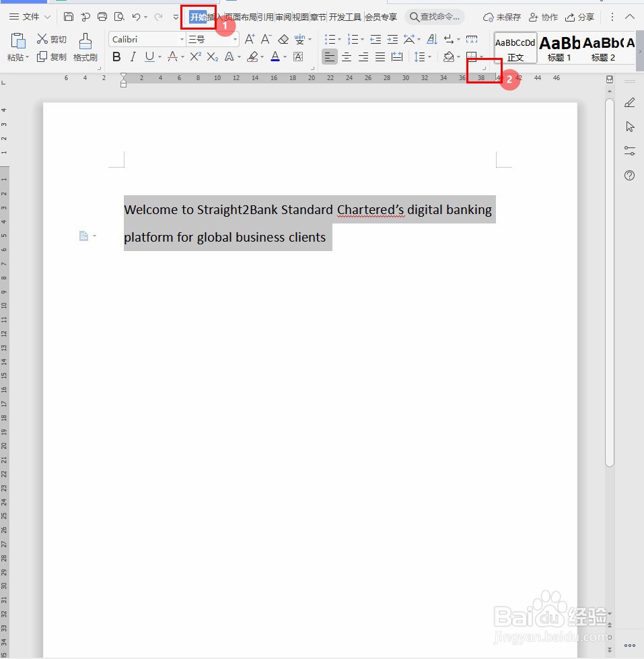644x659 pixels.
Task: Open Print Preview magnifier icon
Action: [119, 17]
